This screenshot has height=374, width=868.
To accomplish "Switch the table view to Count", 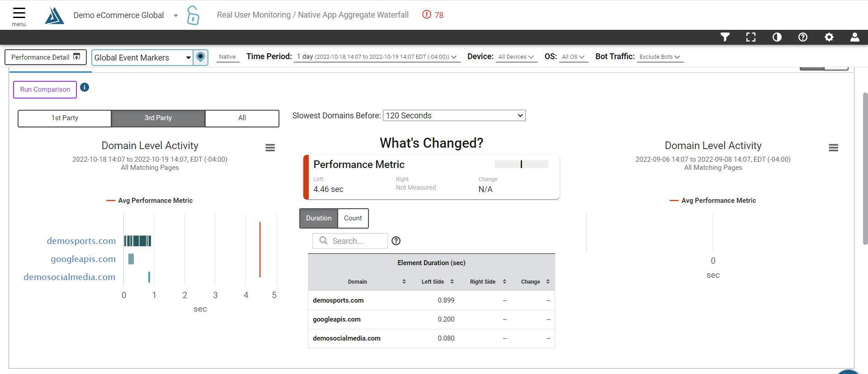I will (353, 218).
